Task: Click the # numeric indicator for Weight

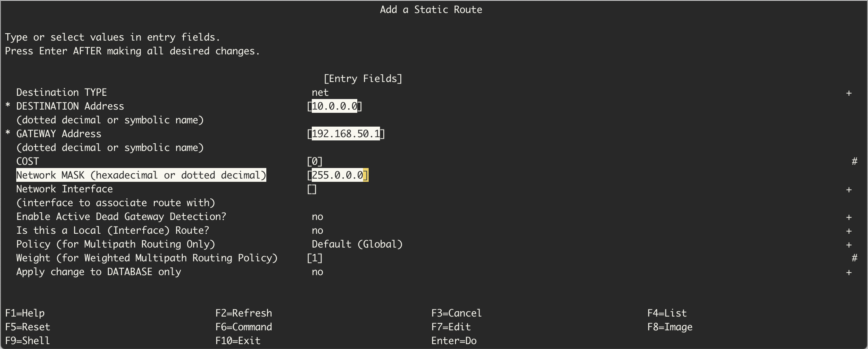Action: coord(854,258)
